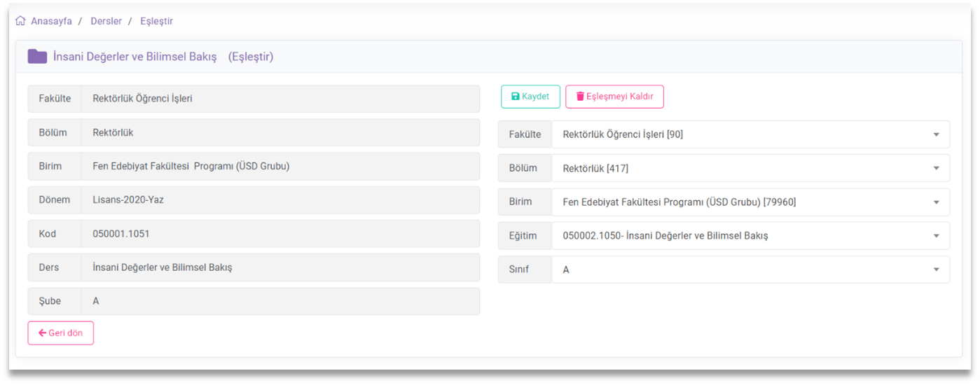Open the Sınıf dropdown showing A
The width and height of the screenshot is (980, 385).
(750, 269)
